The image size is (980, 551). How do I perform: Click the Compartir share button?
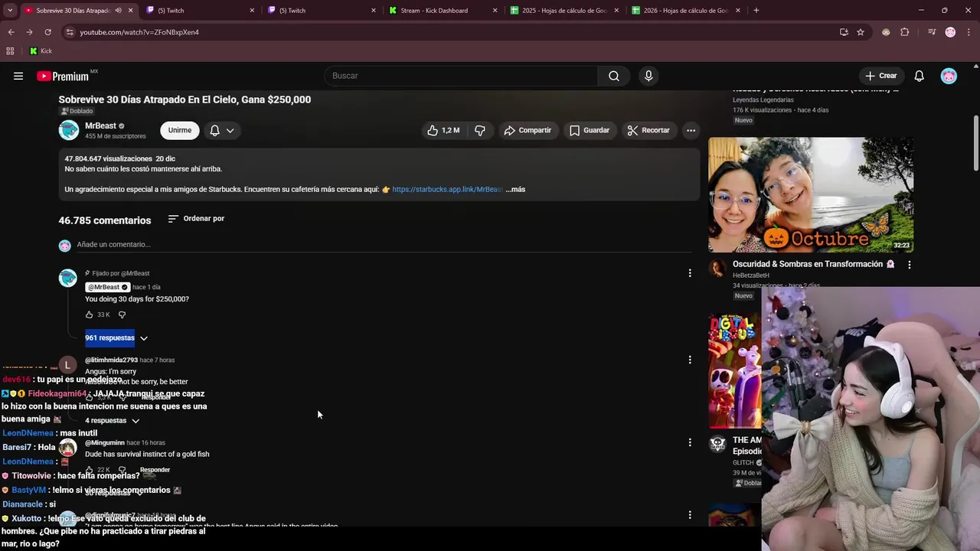pos(528,130)
